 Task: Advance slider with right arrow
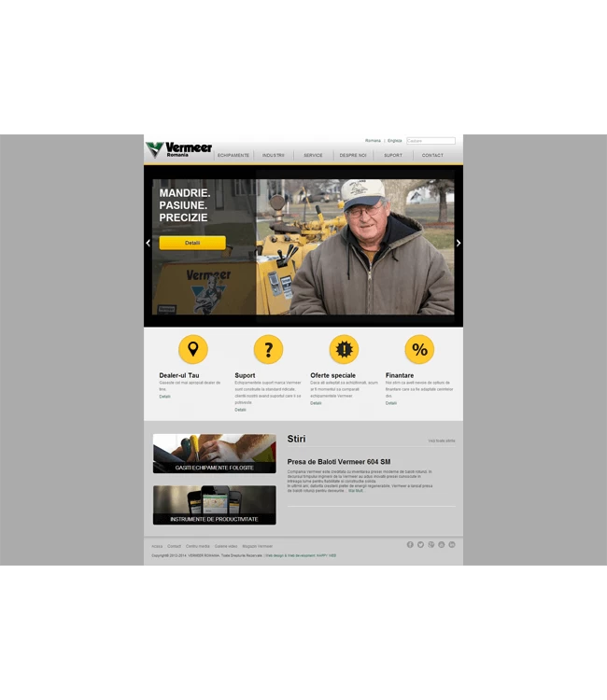(x=459, y=243)
